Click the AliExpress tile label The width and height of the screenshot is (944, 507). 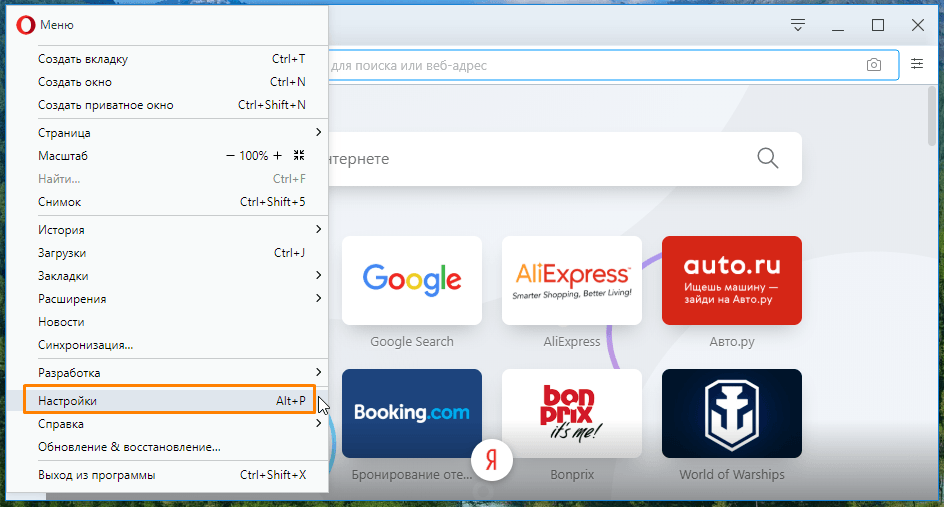[x=572, y=341]
